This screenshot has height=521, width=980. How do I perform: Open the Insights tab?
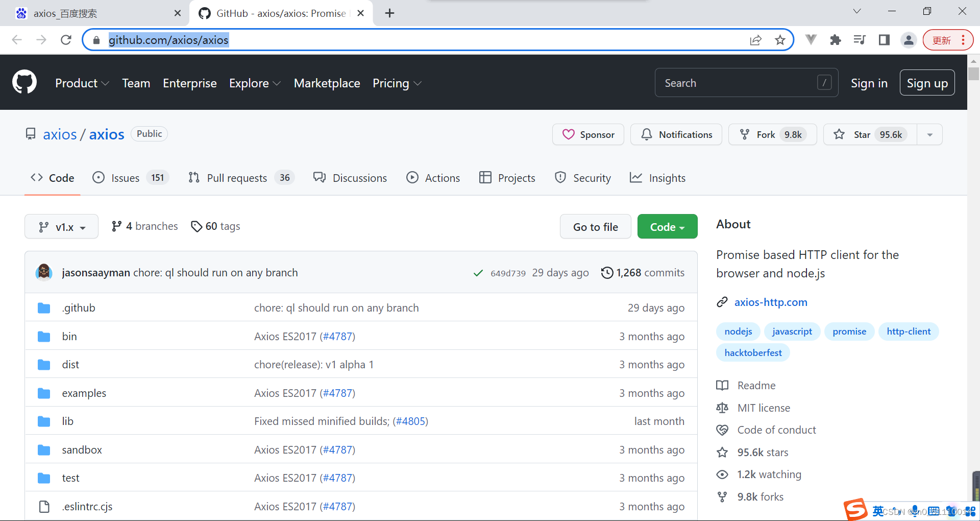[x=657, y=178]
